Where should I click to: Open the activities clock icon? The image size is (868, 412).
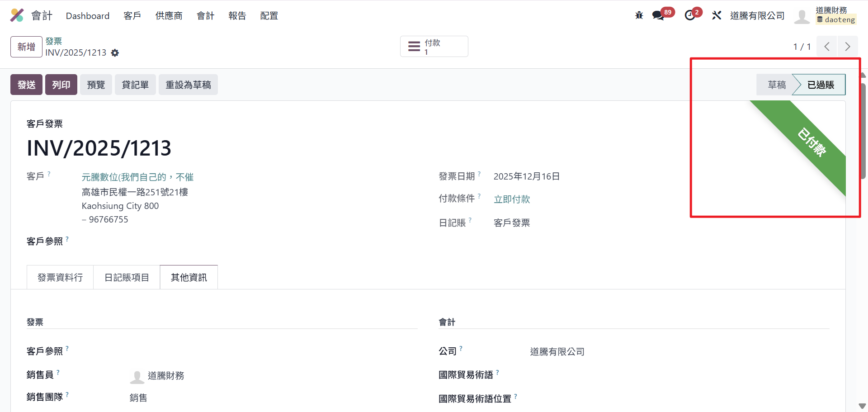click(x=690, y=15)
